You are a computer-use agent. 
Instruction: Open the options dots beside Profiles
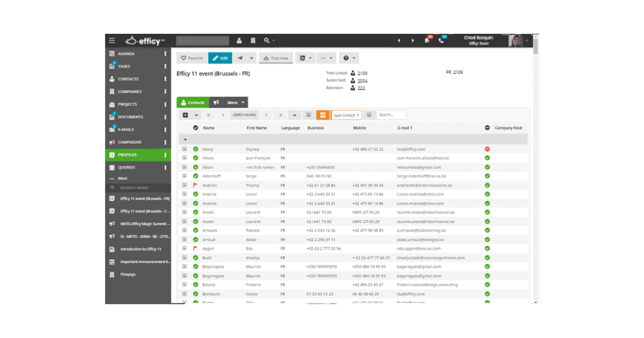165,155
